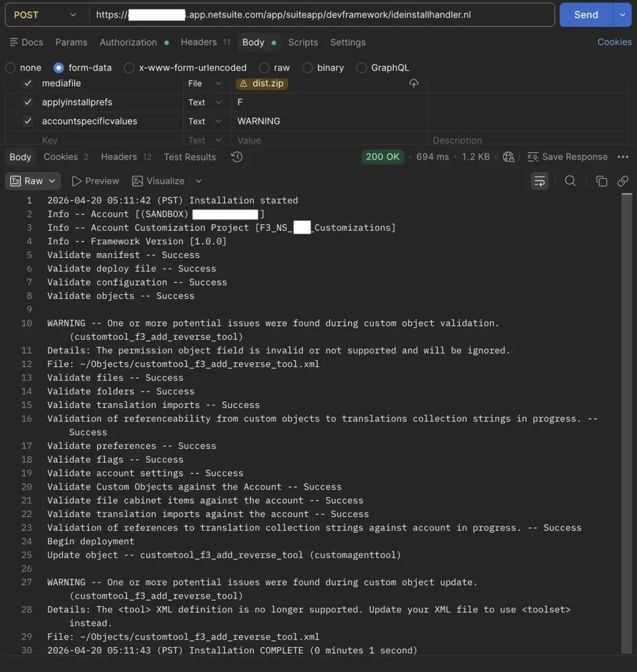Switch to the Authorization tab
Viewport: 637px width, 672px height.
coord(134,42)
